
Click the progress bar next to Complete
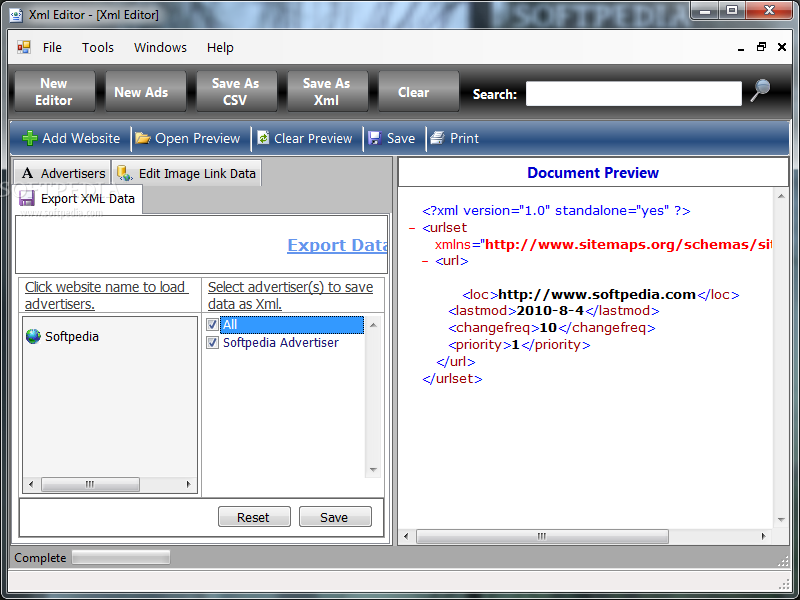click(x=121, y=557)
